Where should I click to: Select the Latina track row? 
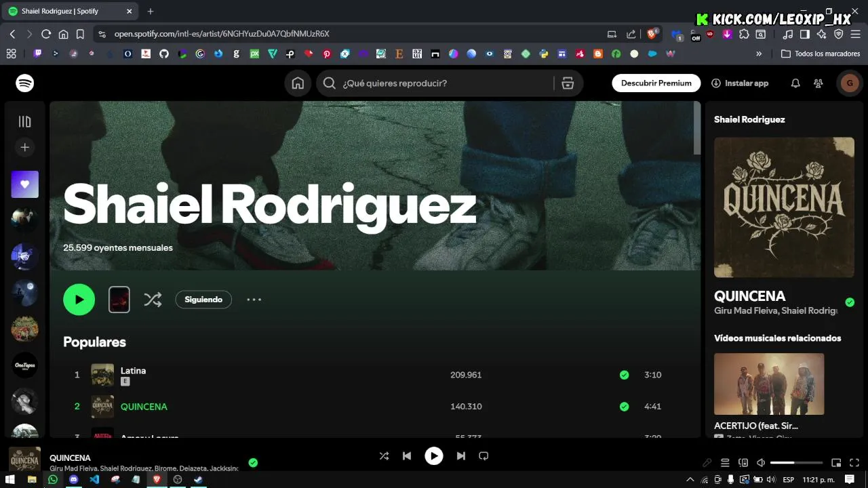(375, 375)
